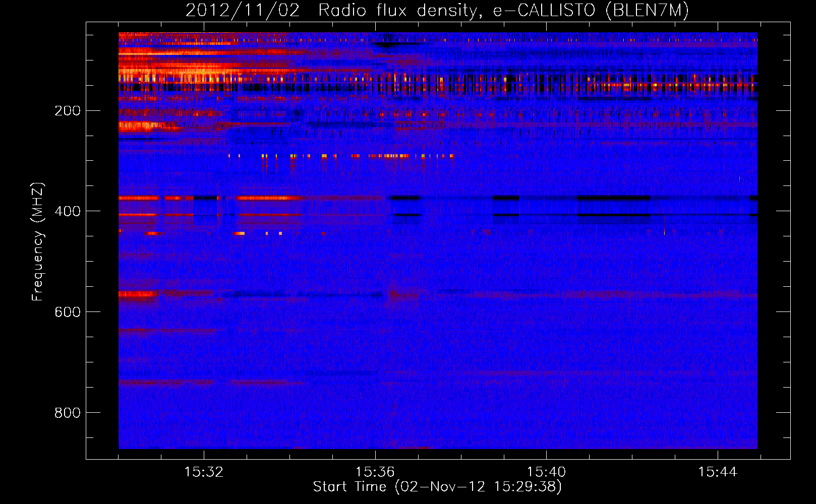Click the plot title with the date 2012/11/02

click(437, 10)
